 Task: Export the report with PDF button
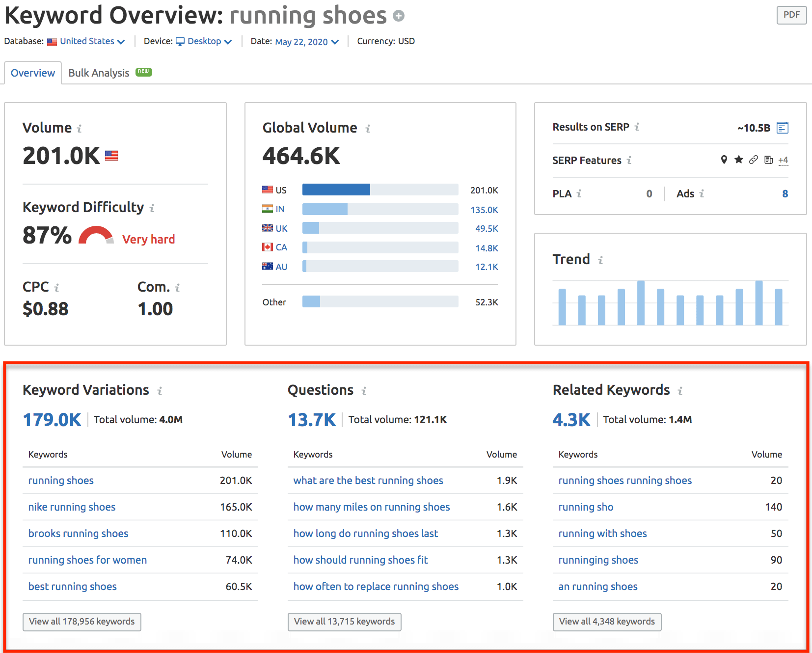tap(791, 15)
